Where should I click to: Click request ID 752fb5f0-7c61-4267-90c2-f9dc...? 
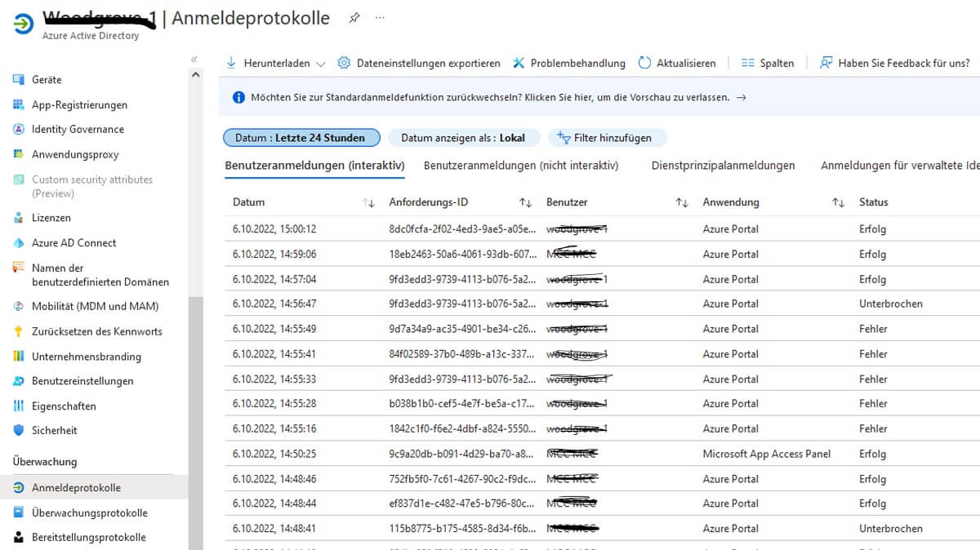(463, 479)
